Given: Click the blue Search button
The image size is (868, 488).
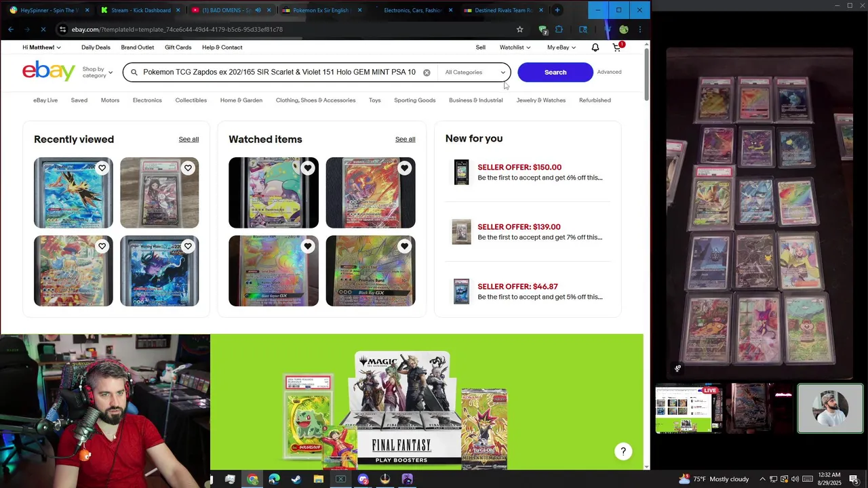Looking at the screenshot, I should coord(555,73).
